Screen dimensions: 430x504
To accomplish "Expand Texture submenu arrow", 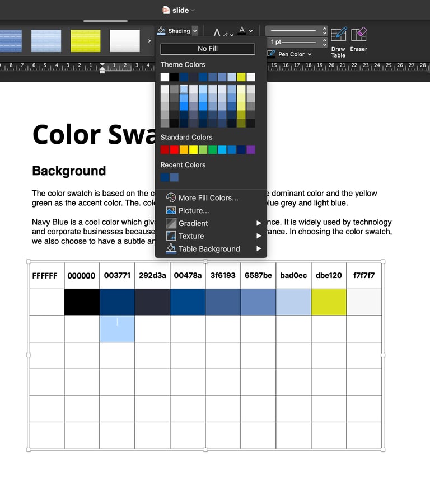I will coord(259,236).
